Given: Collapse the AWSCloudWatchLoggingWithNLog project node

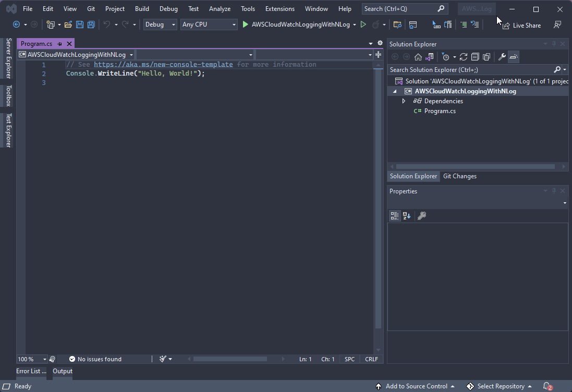Looking at the screenshot, I should [x=395, y=91].
